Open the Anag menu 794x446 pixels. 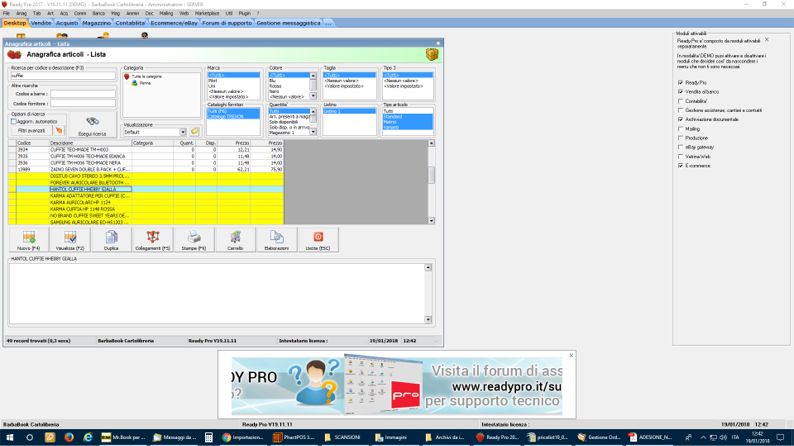click(x=21, y=13)
